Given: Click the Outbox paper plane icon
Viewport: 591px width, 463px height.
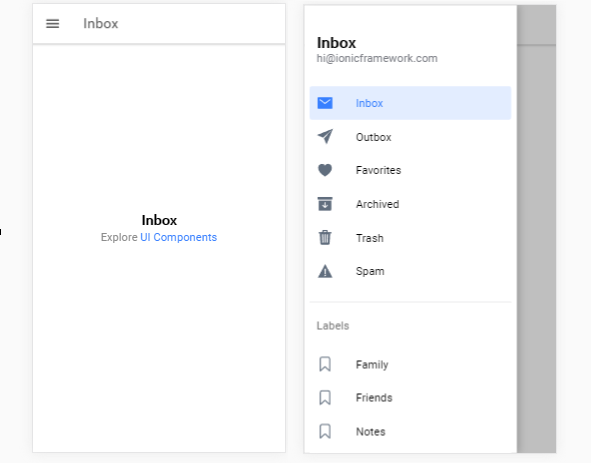Looking at the screenshot, I should click(325, 136).
